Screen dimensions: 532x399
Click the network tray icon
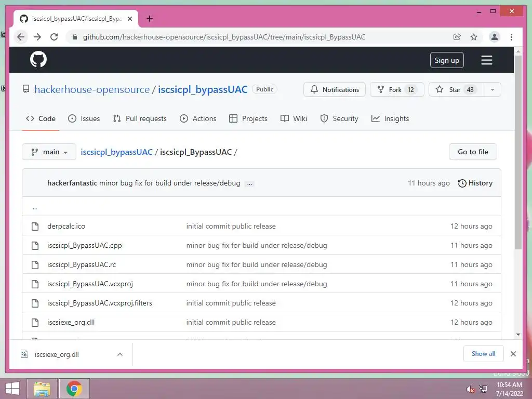483,389
